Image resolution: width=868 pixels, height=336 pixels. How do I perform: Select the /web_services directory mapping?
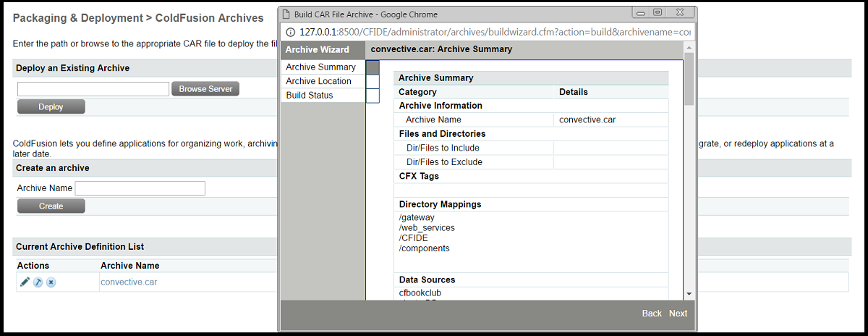tap(427, 228)
